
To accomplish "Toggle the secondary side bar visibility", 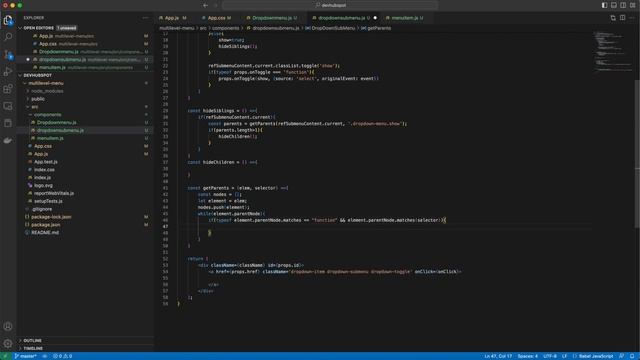I will click(623, 5).
